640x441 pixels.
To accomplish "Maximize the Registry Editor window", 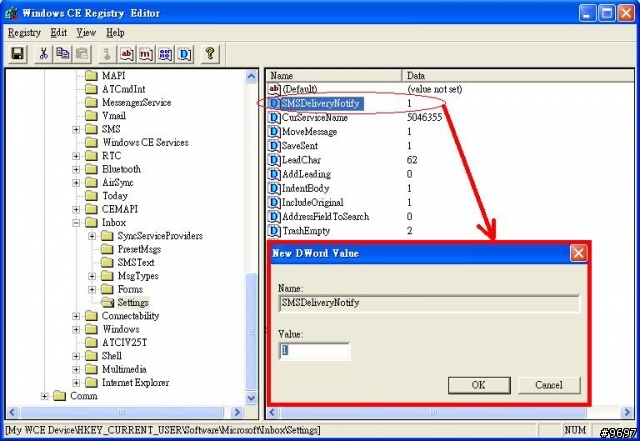I will (607, 13).
